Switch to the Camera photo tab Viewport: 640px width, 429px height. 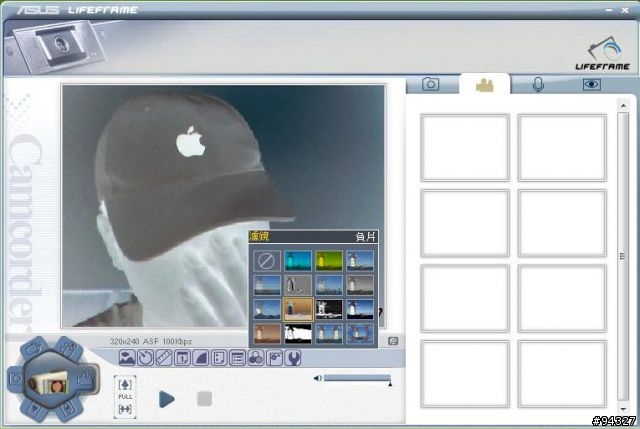(x=431, y=84)
